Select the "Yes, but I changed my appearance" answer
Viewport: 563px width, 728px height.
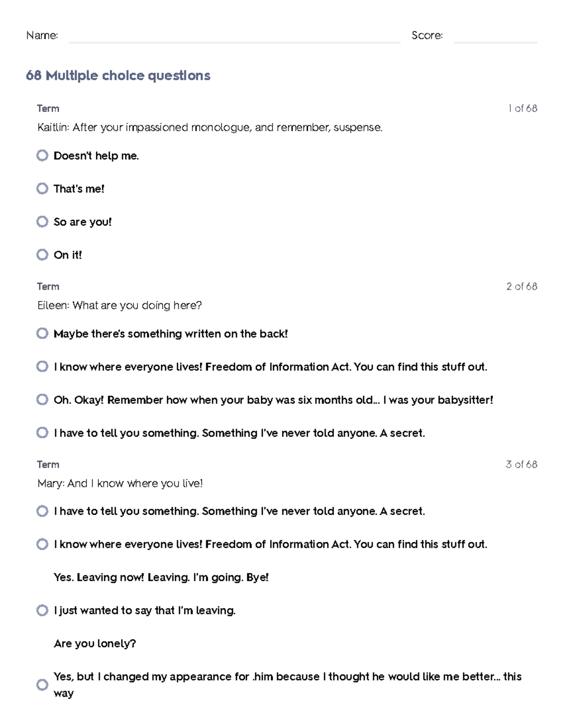[x=42, y=685]
